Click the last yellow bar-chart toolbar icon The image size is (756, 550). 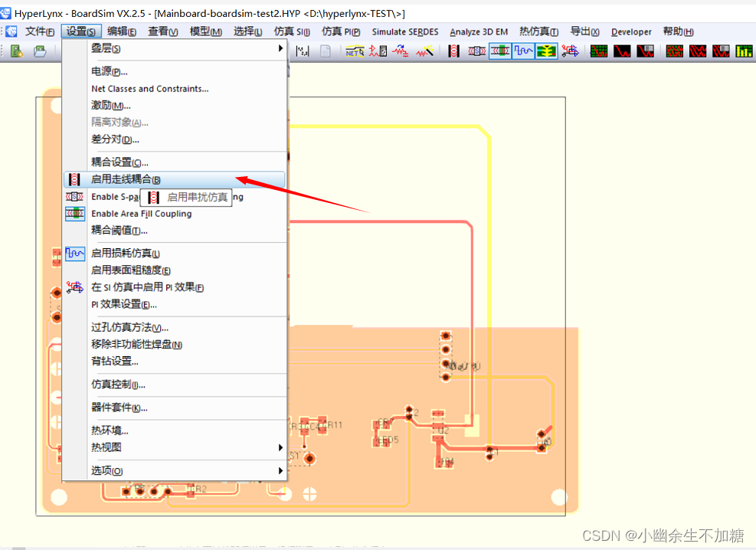[744, 51]
